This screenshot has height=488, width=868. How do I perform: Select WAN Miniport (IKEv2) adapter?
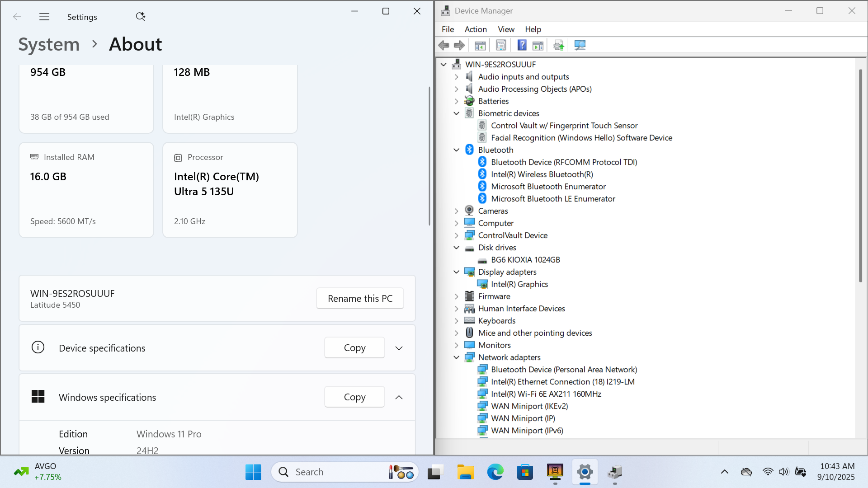pyautogui.click(x=529, y=406)
